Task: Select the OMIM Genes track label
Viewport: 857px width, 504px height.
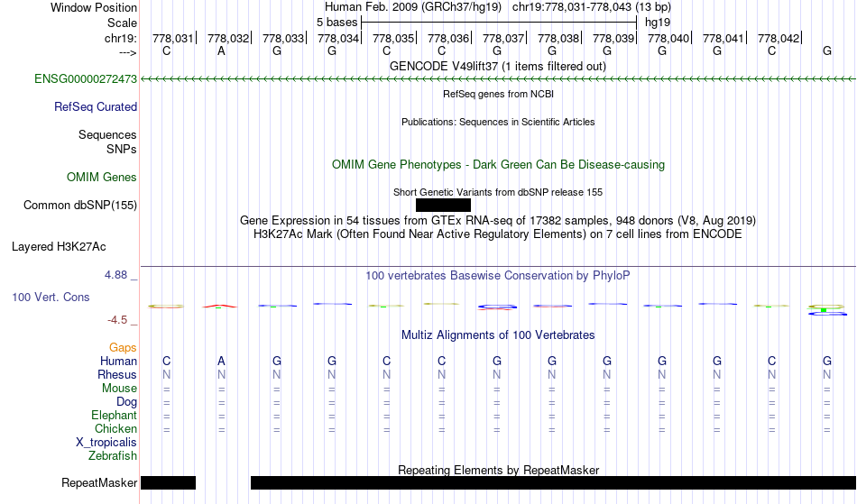Action: pyautogui.click(x=102, y=178)
